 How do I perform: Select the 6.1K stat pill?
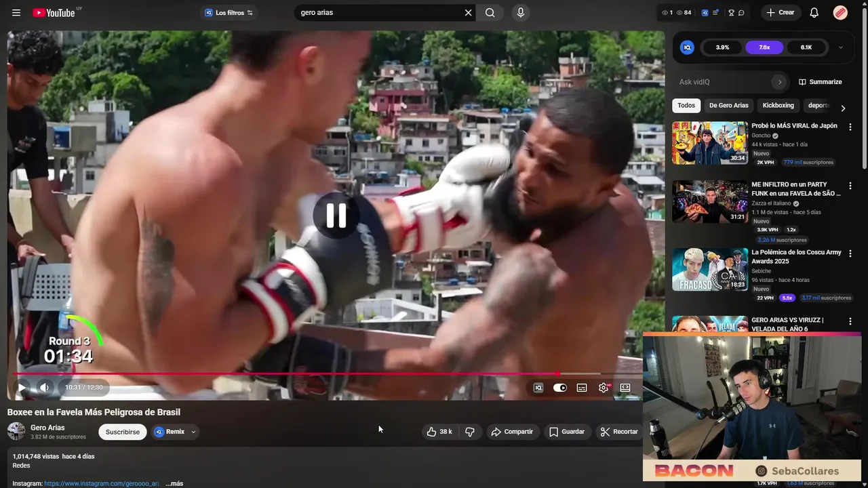tap(806, 47)
